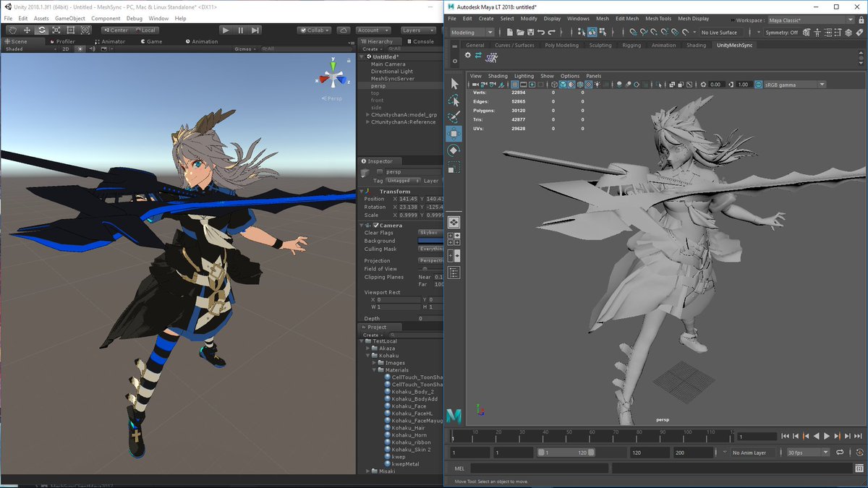Click Maya four-pane layout icon
868x488 pixels.
coord(454,239)
